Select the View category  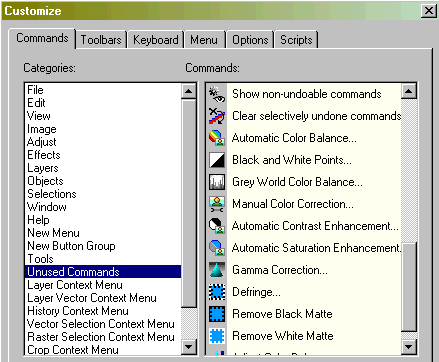pos(103,116)
